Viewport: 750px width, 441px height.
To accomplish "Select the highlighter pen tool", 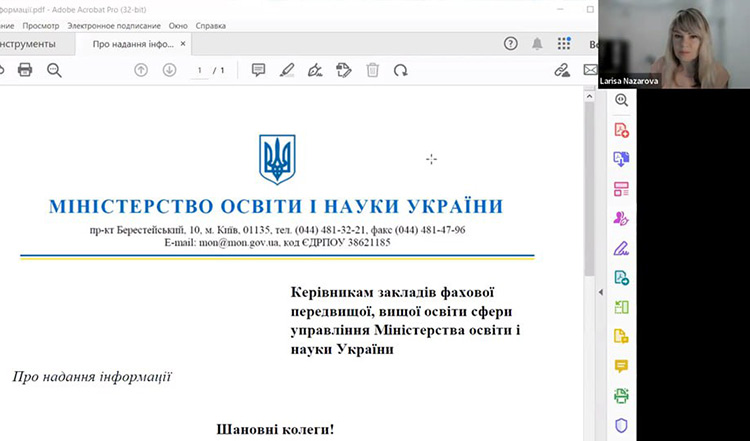I will click(x=287, y=70).
